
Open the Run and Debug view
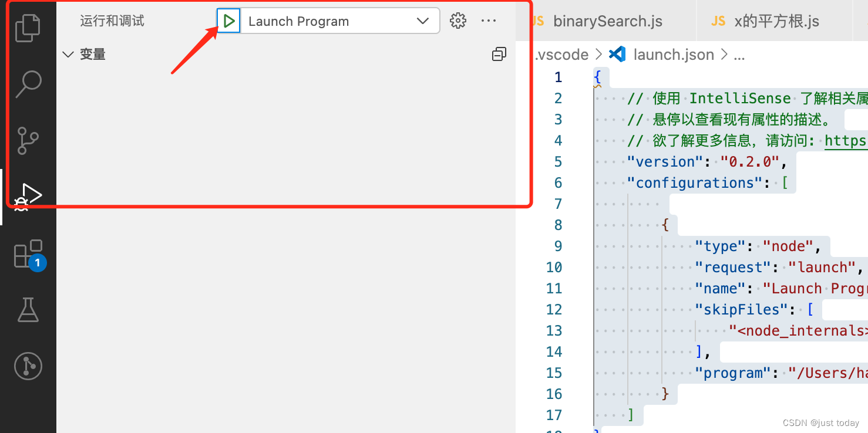pos(28,197)
